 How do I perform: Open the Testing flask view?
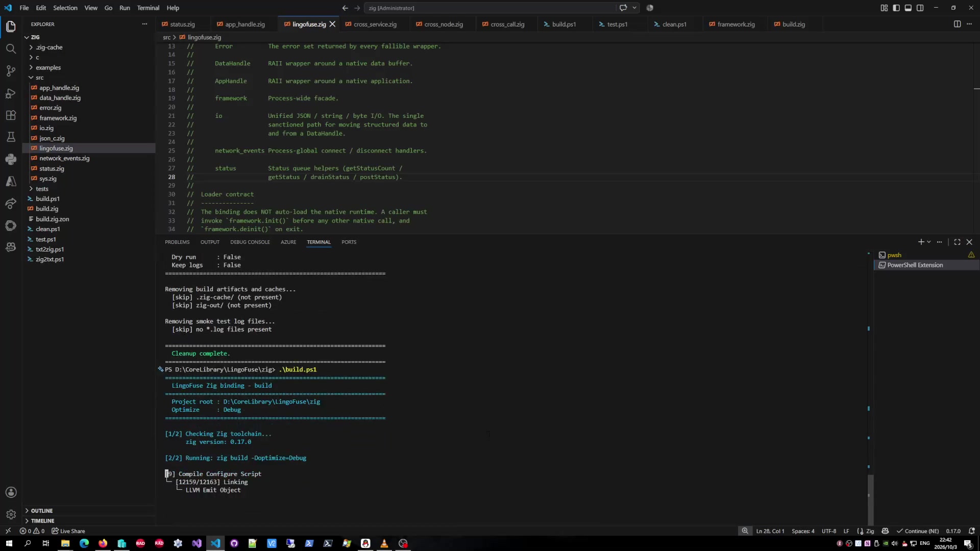11,137
